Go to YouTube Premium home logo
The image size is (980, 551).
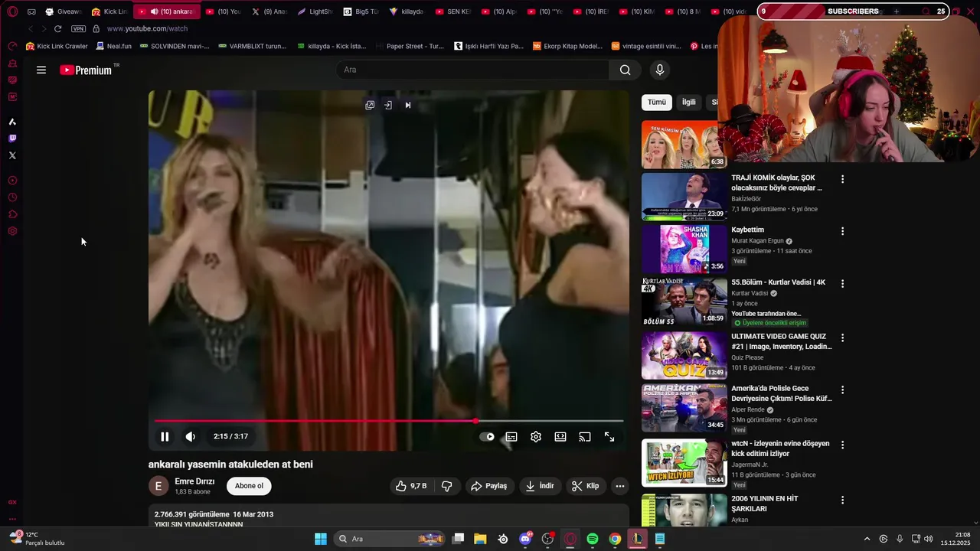(86, 70)
